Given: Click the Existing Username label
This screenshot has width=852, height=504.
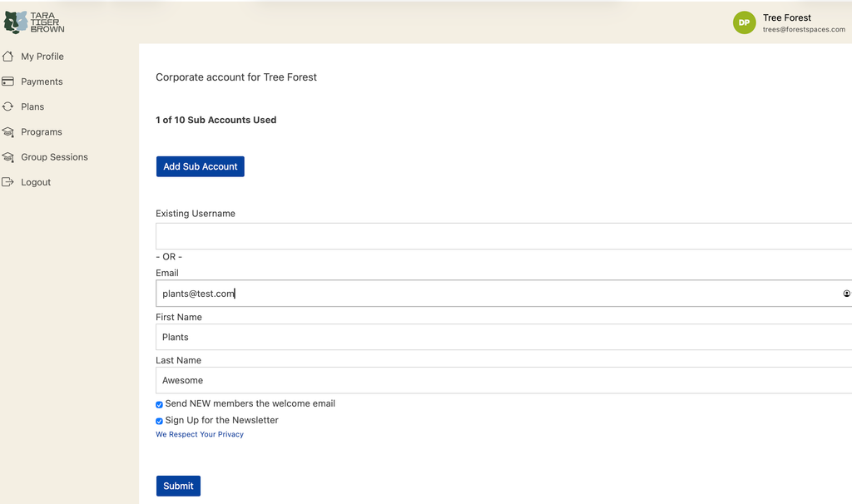Looking at the screenshot, I should pos(196,214).
